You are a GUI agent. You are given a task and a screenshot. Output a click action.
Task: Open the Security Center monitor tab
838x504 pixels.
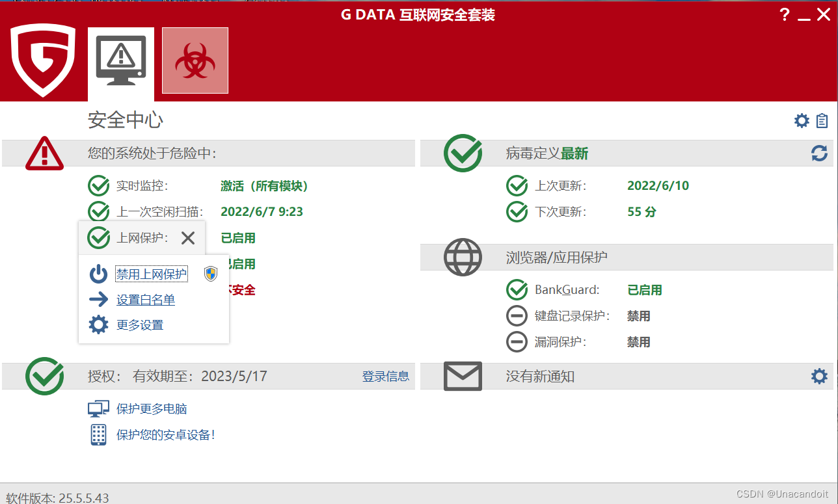click(121, 64)
